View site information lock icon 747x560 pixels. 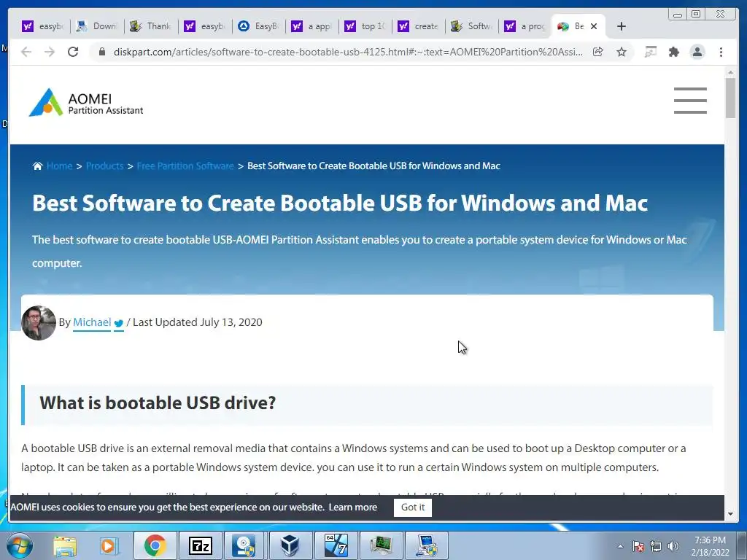point(102,52)
